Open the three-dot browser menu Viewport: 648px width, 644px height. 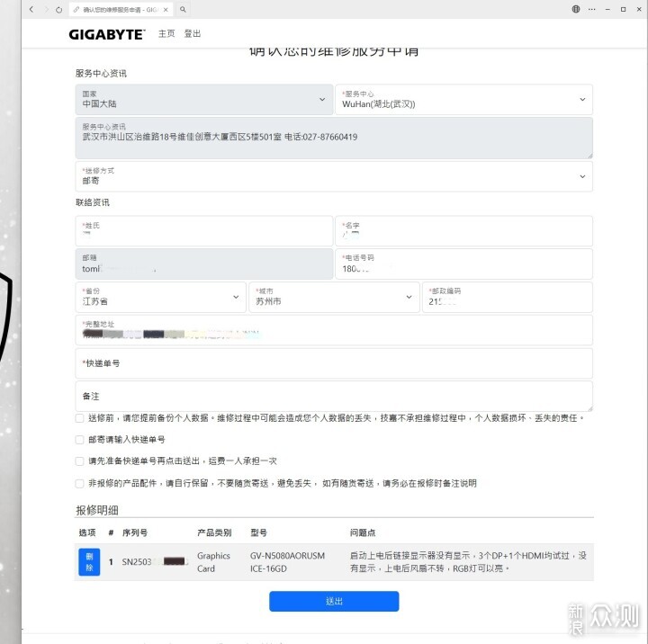tap(592, 9)
